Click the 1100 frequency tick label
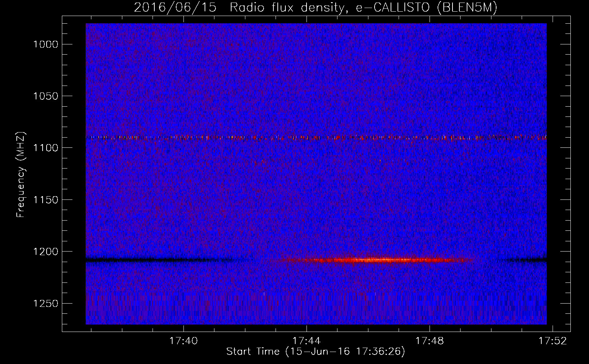 point(46,148)
